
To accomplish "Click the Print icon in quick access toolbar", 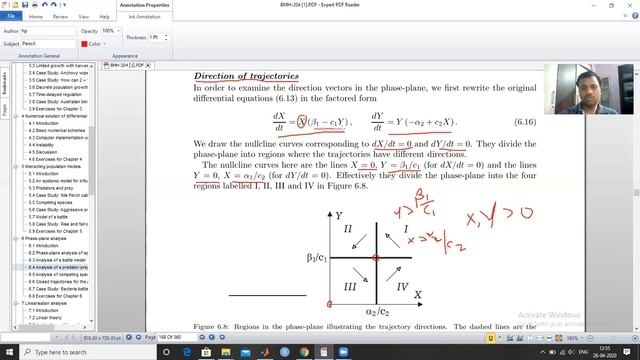I will 35,5.
